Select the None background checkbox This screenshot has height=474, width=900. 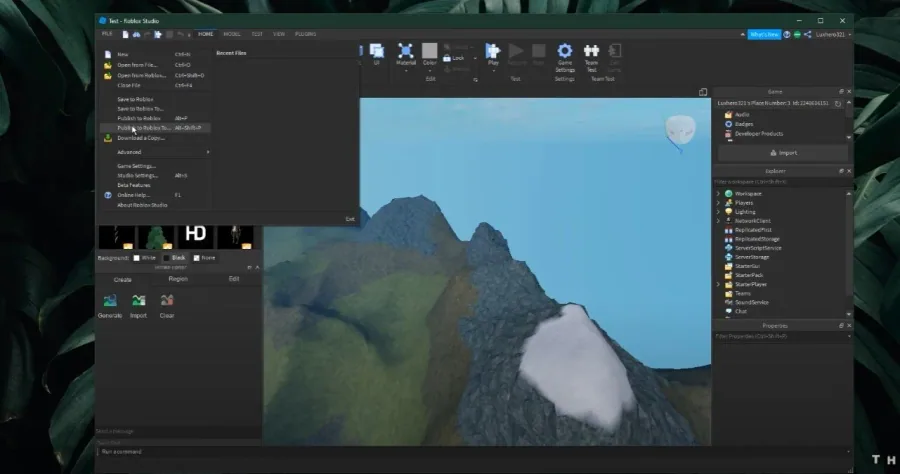point(196,258)
